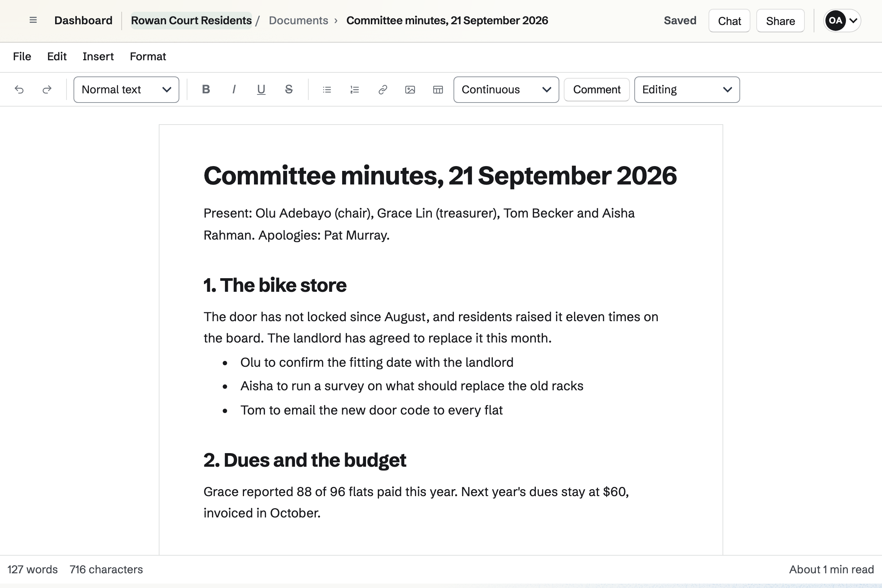Open the Format menu

coord(148,57)
